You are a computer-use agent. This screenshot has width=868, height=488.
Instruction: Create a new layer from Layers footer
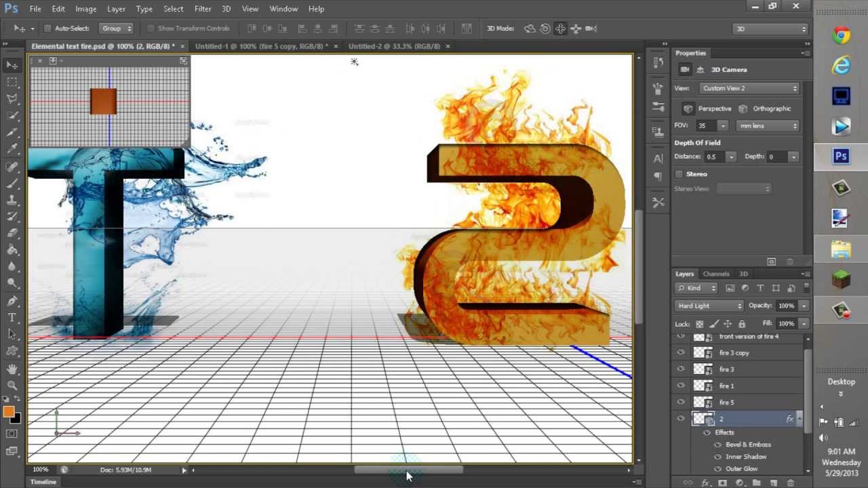(774, 483)
